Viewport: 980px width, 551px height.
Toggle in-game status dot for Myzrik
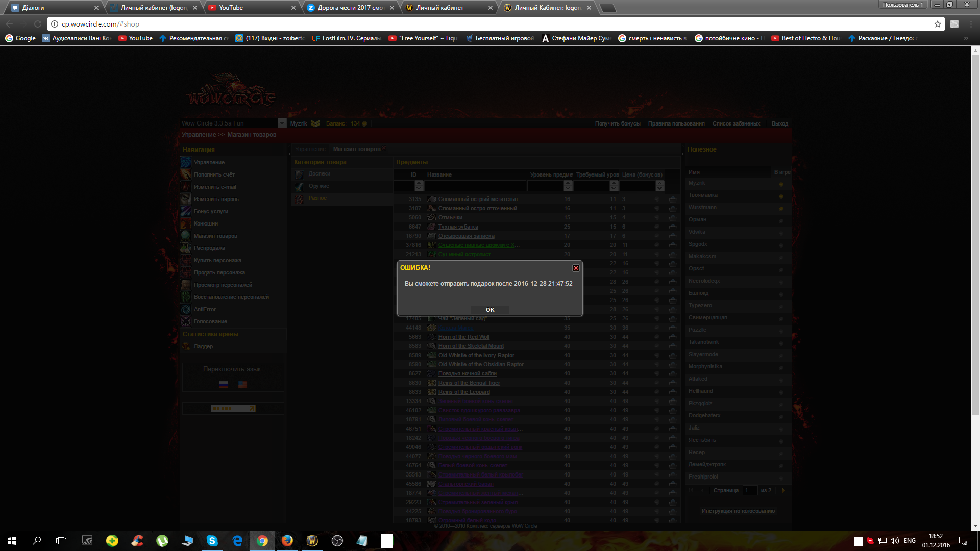[x=781, y=184]
